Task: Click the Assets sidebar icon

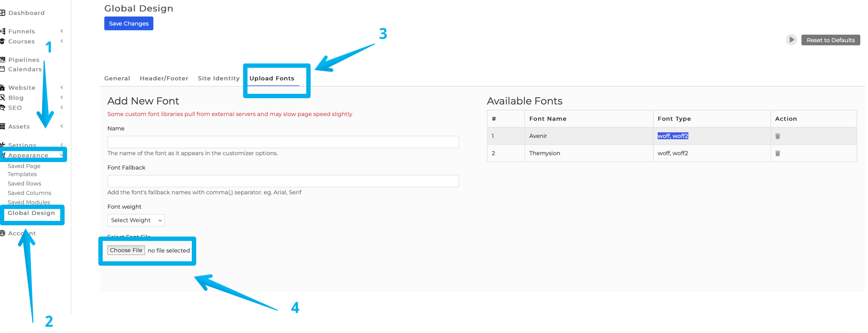Action: tap(3, 126)
